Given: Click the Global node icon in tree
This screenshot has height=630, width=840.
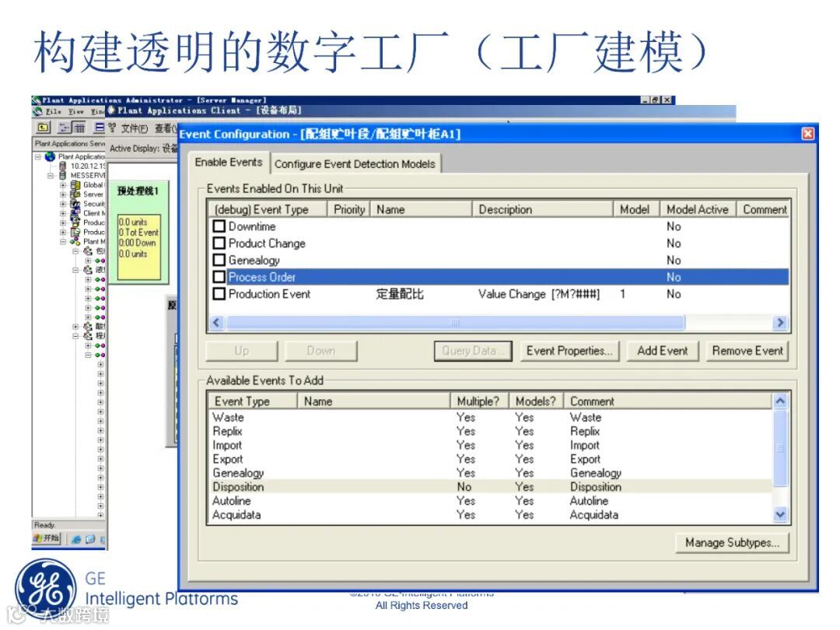Looking at the screenshot, I should click(x=75, y=185).
